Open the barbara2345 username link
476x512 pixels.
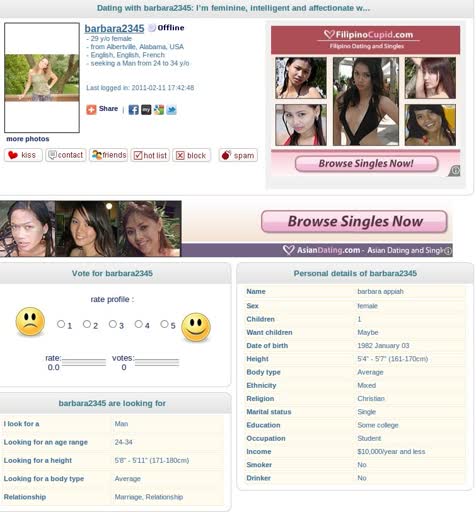pos(114,29)
